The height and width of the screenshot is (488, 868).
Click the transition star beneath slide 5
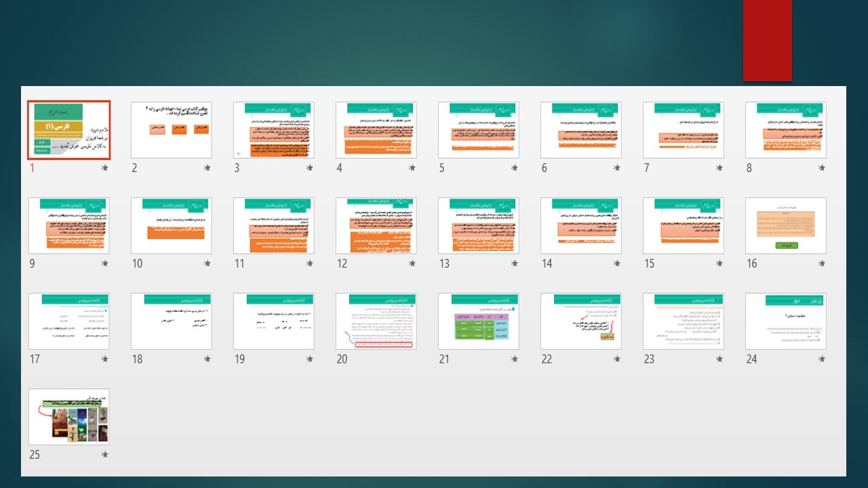pyautogui.click(x=514, y=168)
